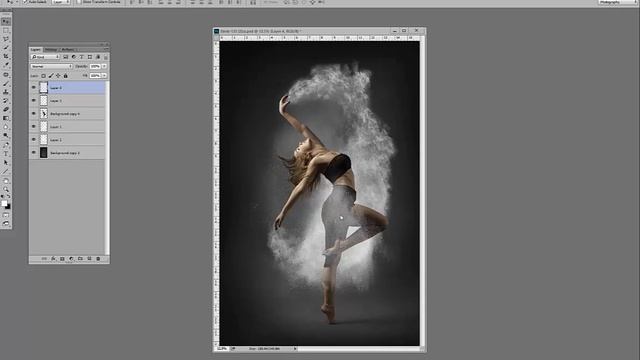Filter layers by pixel layers icon
Screen dimensions: 640x360
[65, 57]
